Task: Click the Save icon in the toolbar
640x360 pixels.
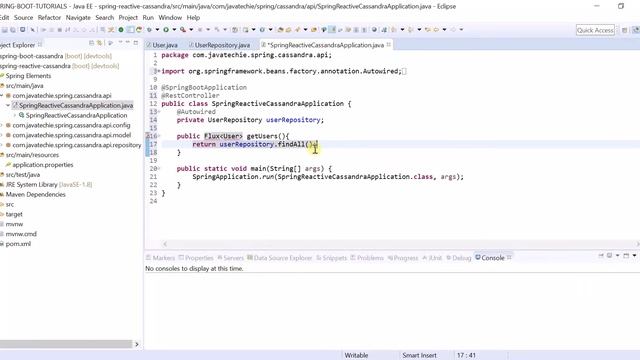Action: tap(4, 30)
